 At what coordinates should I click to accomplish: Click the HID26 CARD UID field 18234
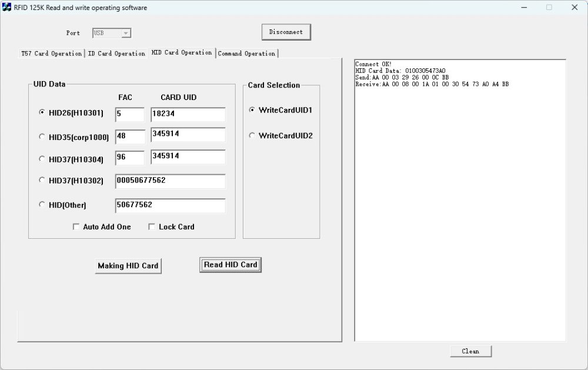188,115
